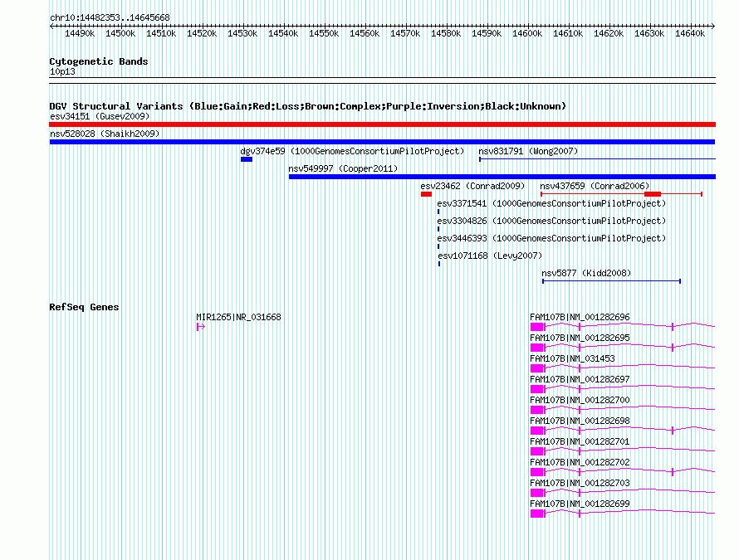This screenshot has width=739, height=560.
Task: Click the 14620k ruler tick label
Action: pos(609,33)
